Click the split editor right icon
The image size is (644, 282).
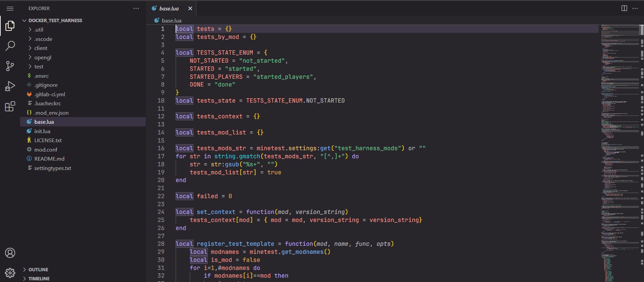click(x=624, y=8)
